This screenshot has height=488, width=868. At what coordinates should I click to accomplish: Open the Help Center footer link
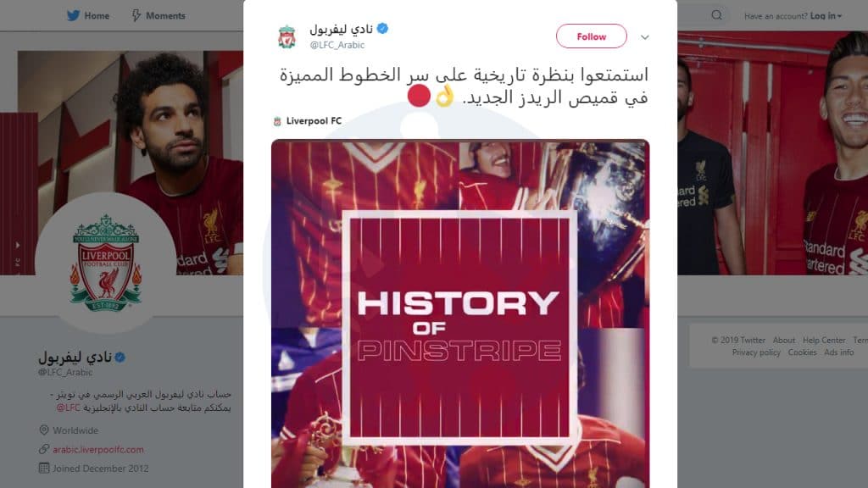pos(824,341)
